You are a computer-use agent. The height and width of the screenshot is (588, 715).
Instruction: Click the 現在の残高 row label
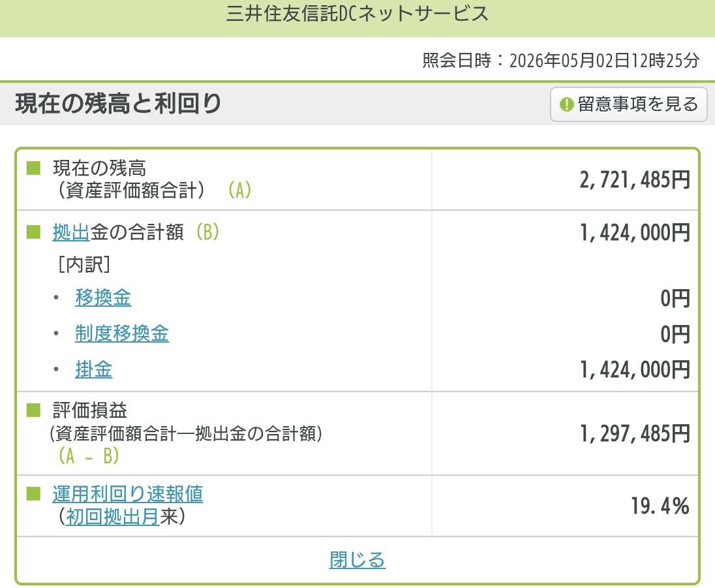99,168
